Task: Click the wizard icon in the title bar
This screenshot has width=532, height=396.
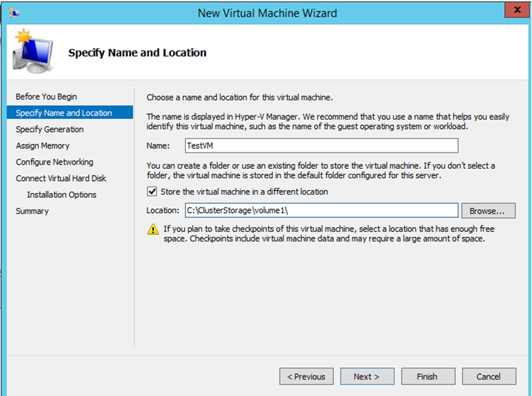Action: point(14,13)
